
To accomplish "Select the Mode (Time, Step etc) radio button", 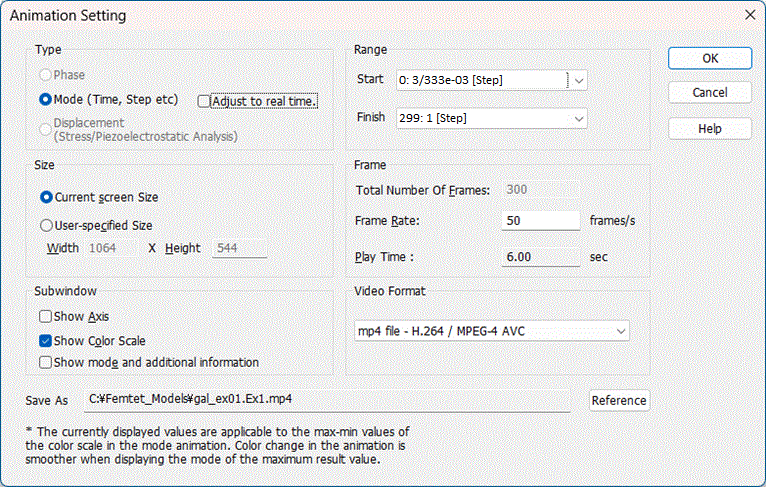I will coord(45,100).
